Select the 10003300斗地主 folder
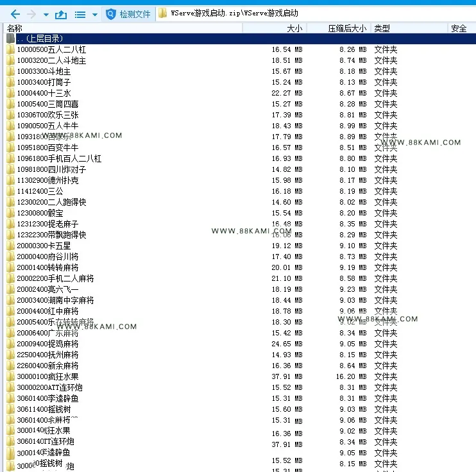This screenshot has height=472, width=476. pos(44,71)
